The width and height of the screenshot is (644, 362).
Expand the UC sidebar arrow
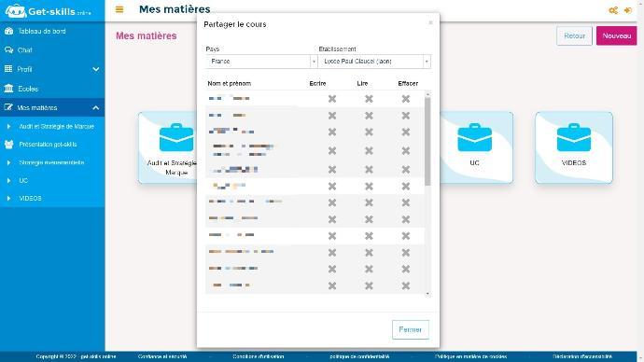[x=8, y=181]
